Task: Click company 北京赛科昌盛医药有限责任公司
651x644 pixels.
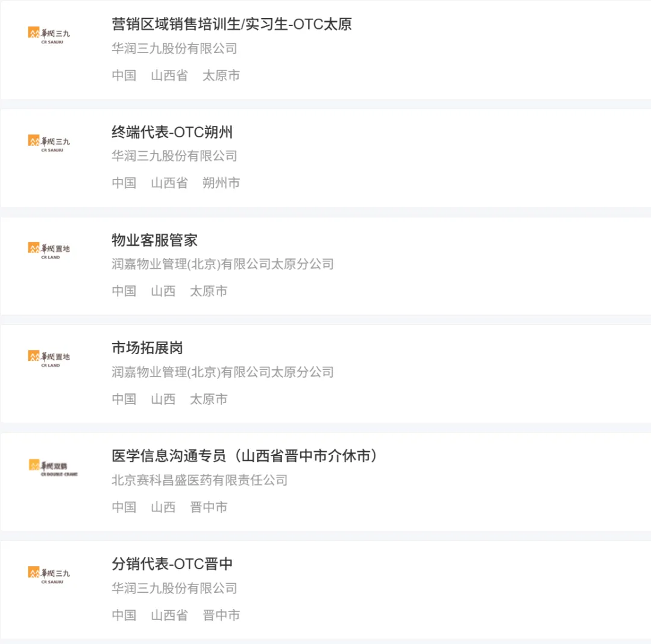Action: pos(200,480)
